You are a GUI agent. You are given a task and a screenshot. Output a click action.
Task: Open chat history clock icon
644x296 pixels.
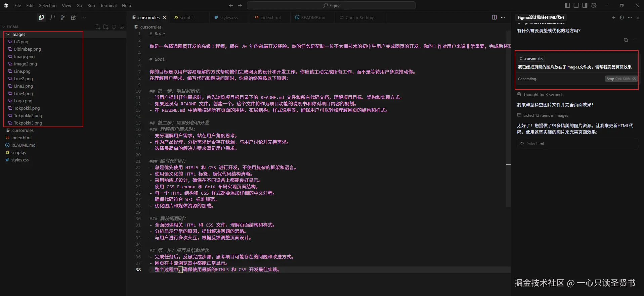[x=622, y=17]
